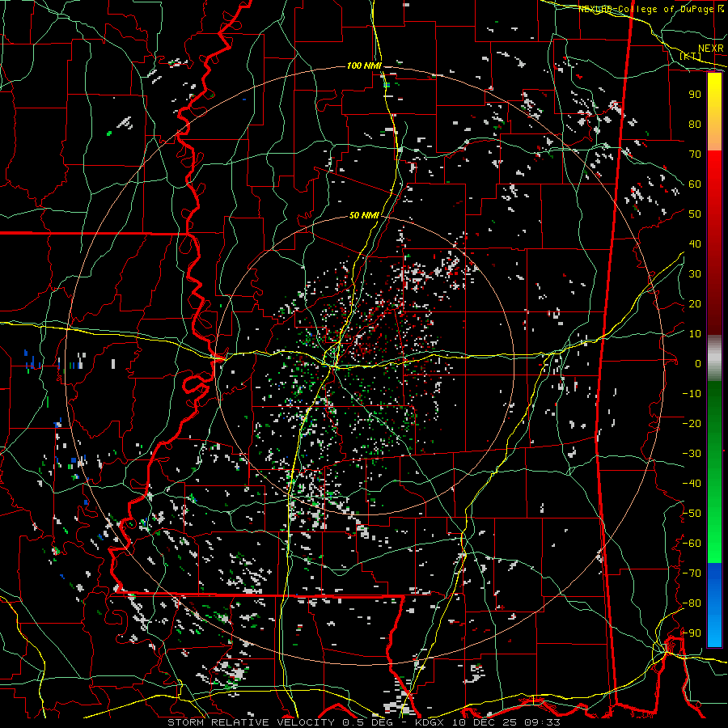Click the -10 value on velocity scale
The image size is (728, 728).
[692, 394]
